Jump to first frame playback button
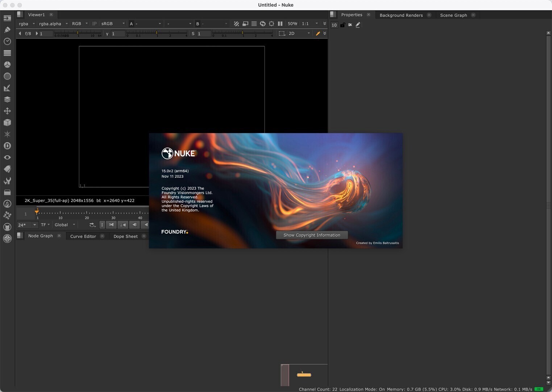Image resolution: width=552 pixels, height=392 pixels. pyautogui.click(x=112, y=225)
